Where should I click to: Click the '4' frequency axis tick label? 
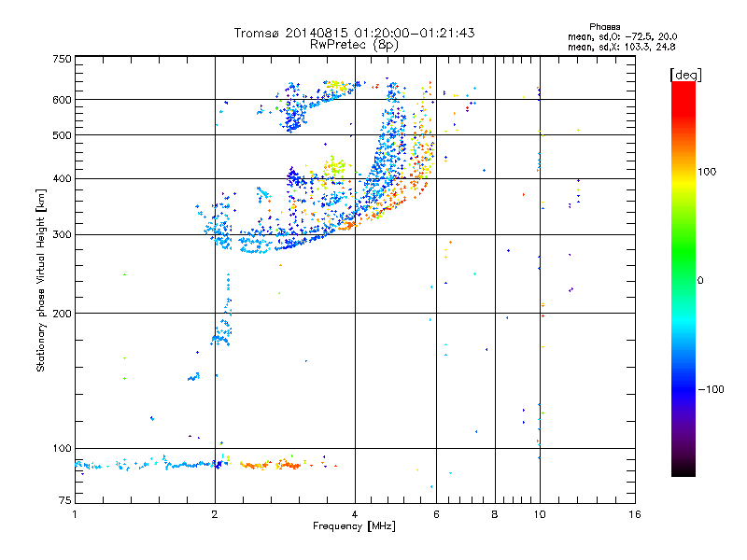tap(355, 514)
